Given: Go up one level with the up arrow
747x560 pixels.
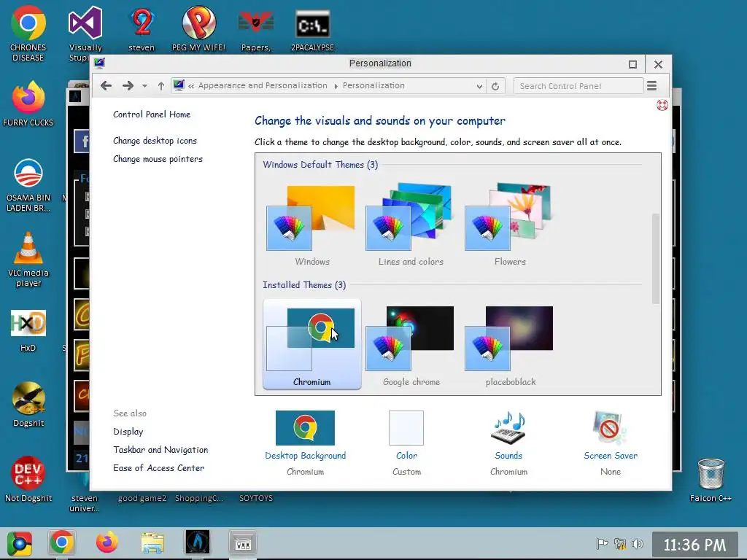Looking at the screenshot, I should (161, 86).
